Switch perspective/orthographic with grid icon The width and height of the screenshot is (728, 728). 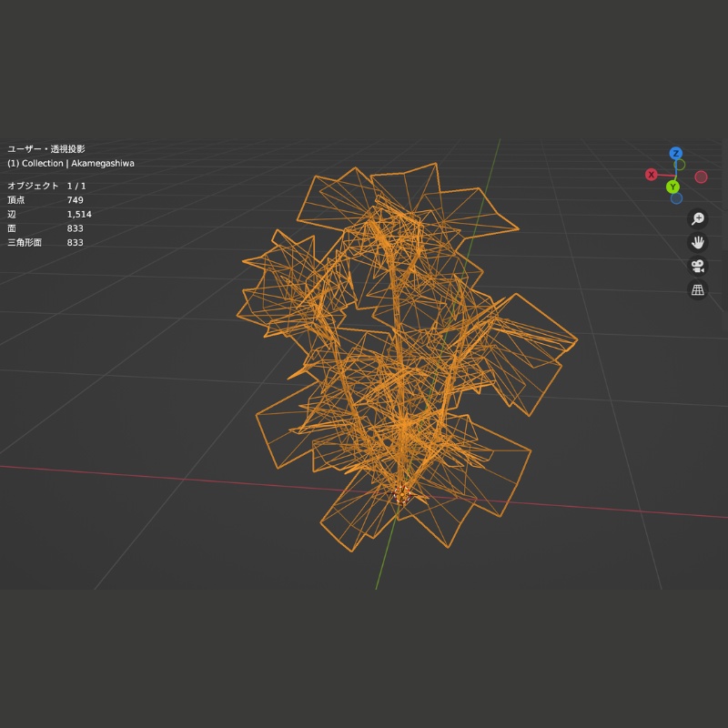pos(697,289)
